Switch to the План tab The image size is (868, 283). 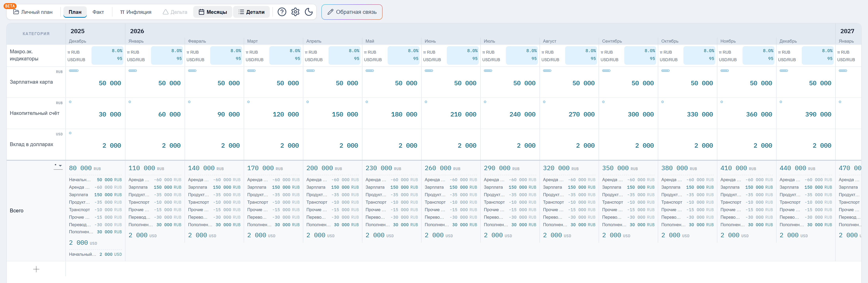tap(75, 12)
